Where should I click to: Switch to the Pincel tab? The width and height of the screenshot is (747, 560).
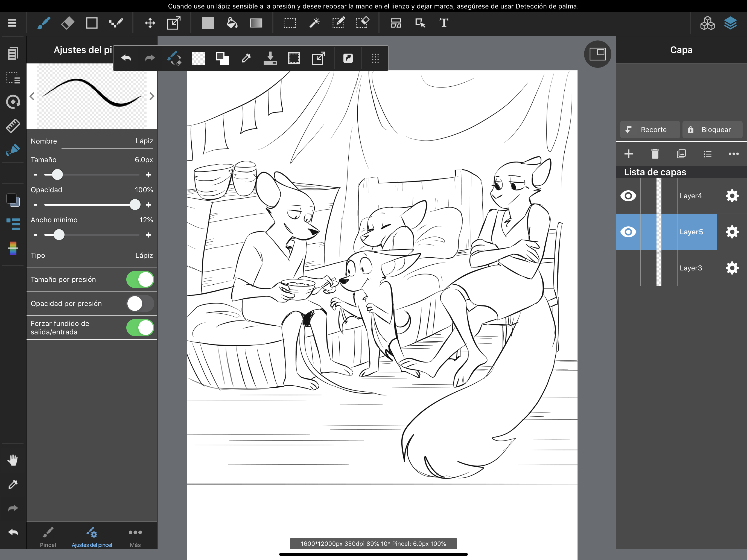pos(48,536)
